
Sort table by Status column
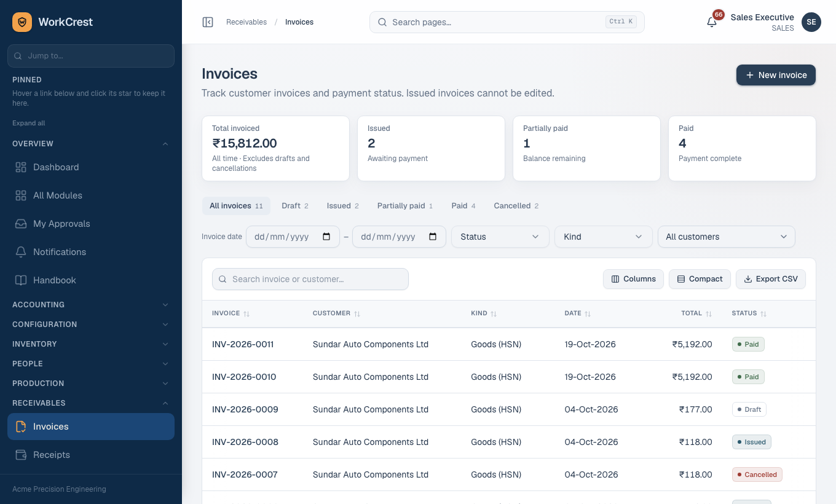(x=749, y=313)
